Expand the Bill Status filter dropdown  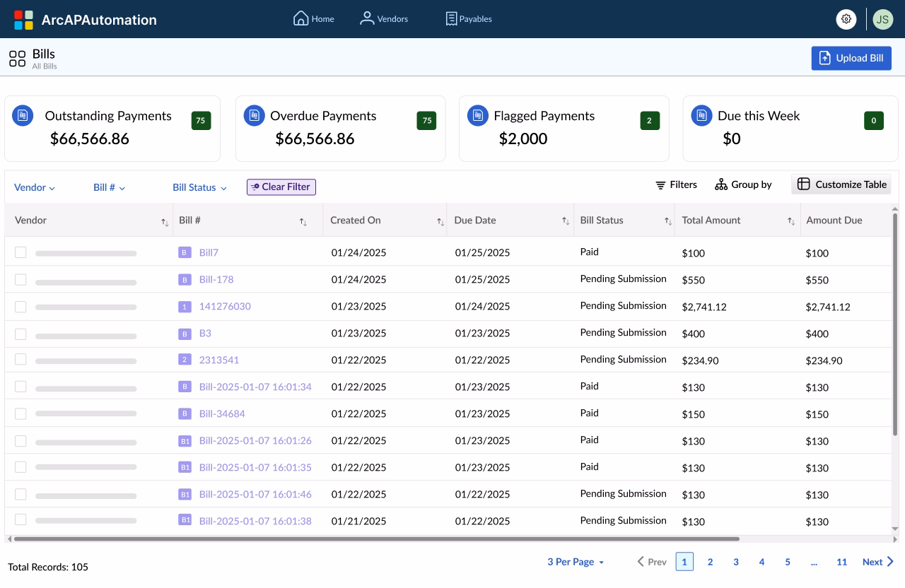point(200,187)
